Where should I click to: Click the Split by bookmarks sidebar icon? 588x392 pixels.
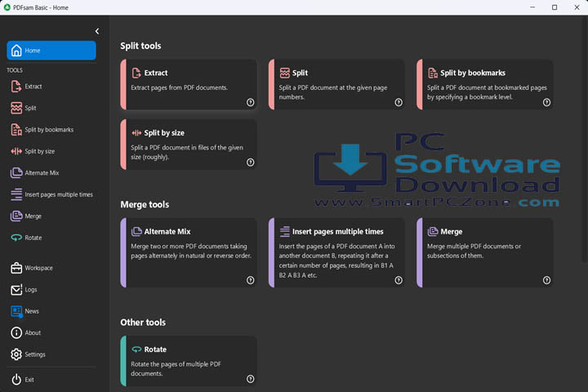[x=16, y=130]
